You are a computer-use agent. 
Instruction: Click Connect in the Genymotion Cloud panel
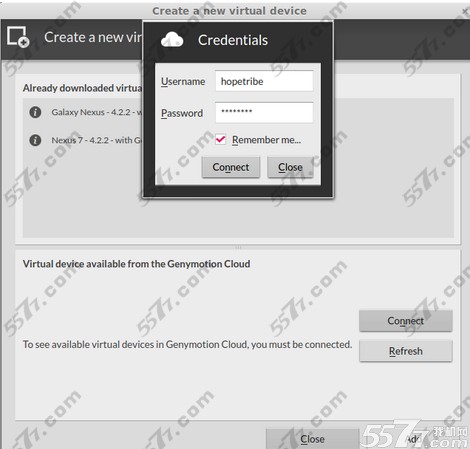[x=406, y=321]
